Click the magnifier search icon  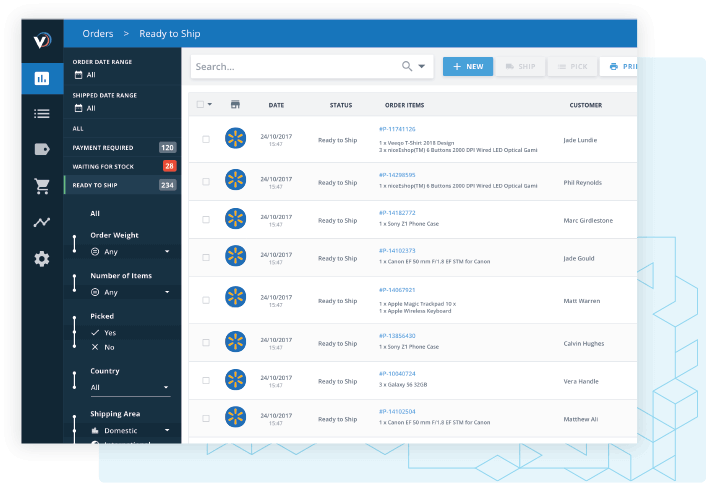(407, 67)
